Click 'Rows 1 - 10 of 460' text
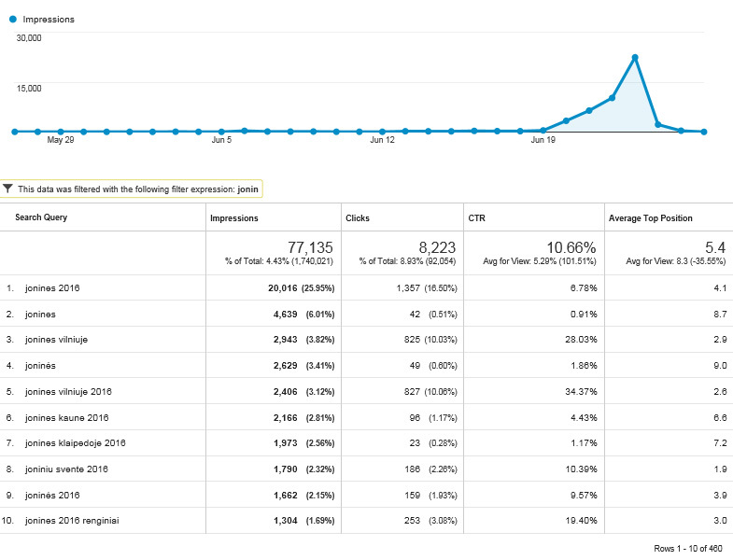 click(x=688, y=548)
